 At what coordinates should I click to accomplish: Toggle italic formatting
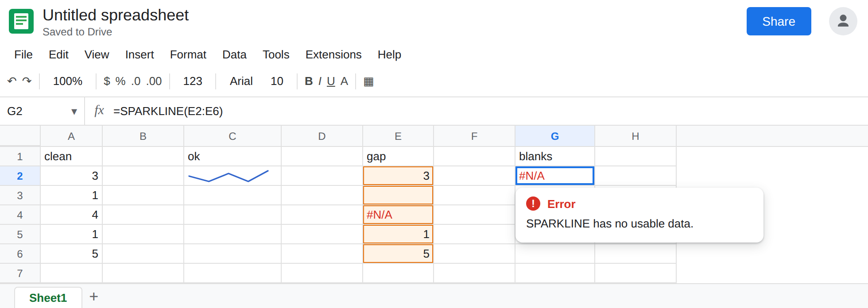(x=320, y=81)
